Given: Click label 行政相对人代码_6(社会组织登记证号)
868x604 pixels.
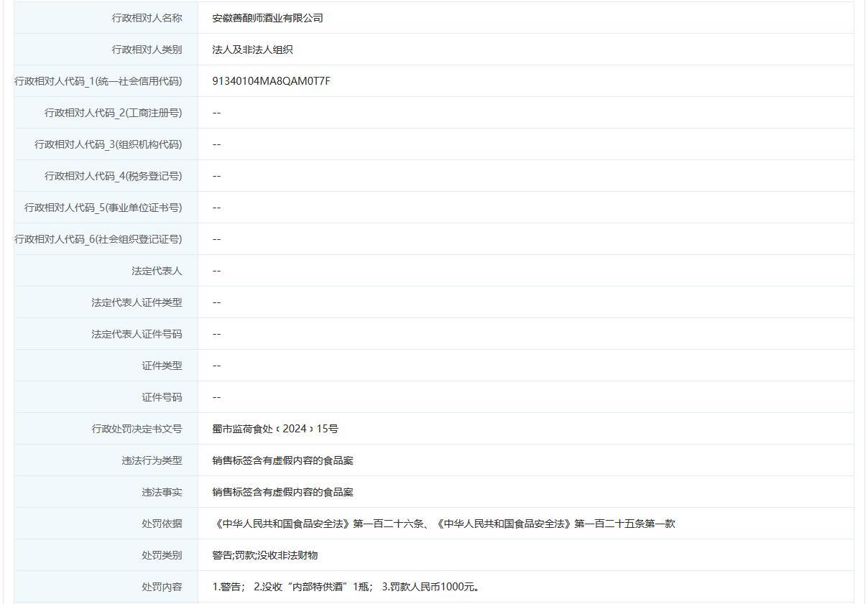Looking at the screenshot, I should tap(98, 239).
